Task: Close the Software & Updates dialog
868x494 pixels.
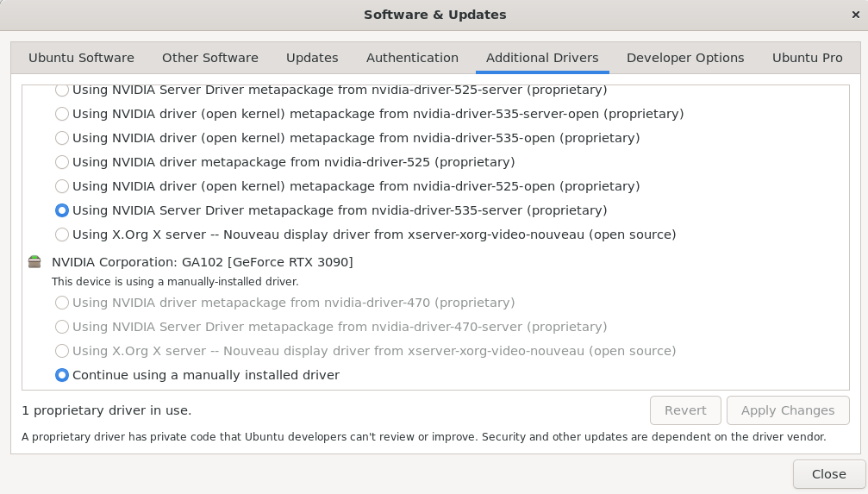Action: click(x=828, y=474)
